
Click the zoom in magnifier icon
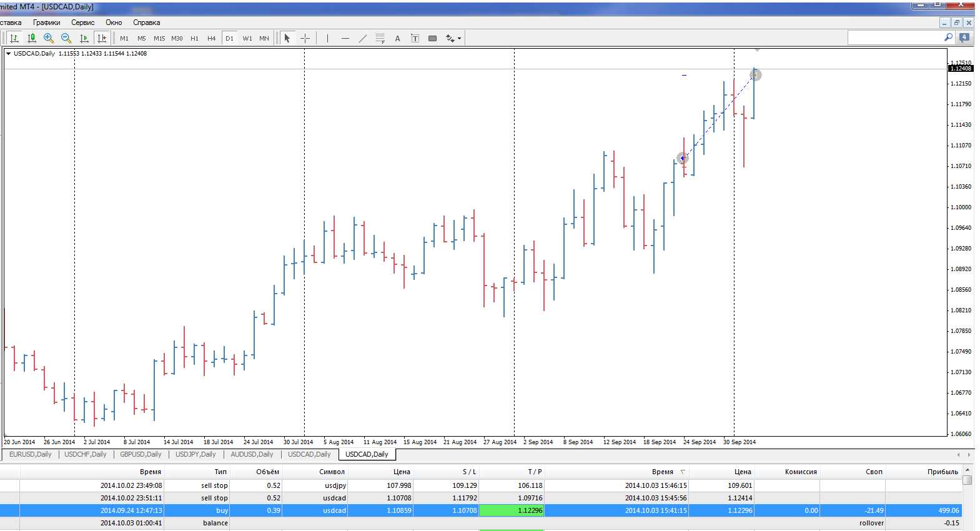click(x=49, y=38)
